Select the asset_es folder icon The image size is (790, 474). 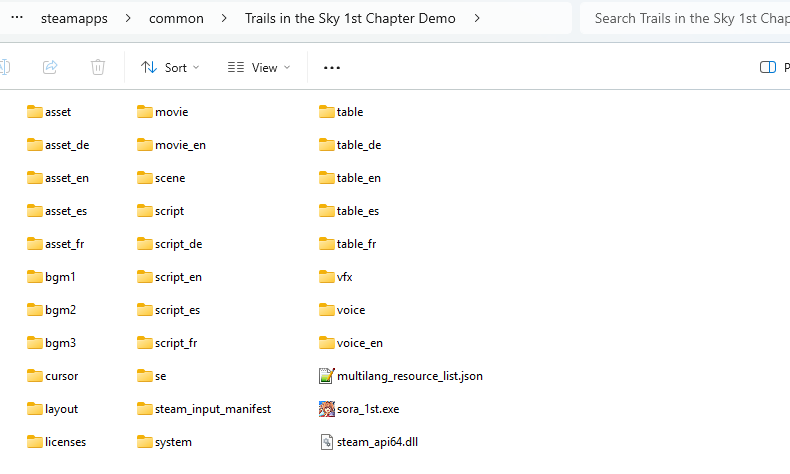click(x=34, y=211)
